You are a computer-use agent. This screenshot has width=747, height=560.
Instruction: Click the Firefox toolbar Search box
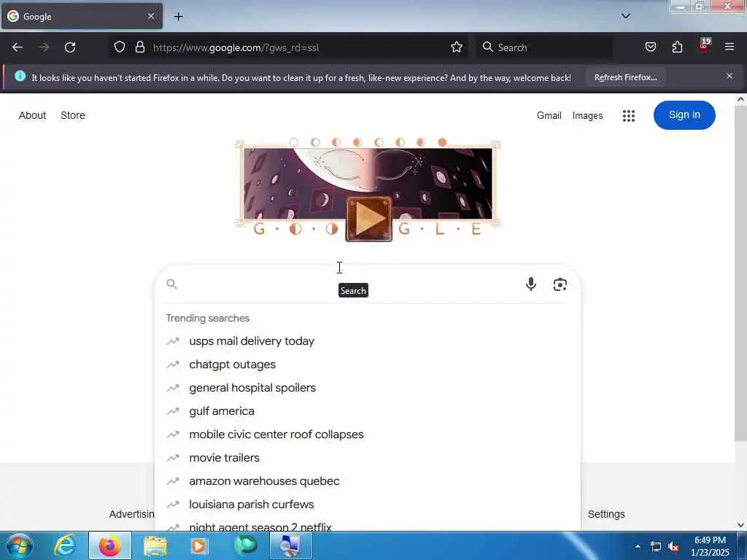click(x=544, y=47)
